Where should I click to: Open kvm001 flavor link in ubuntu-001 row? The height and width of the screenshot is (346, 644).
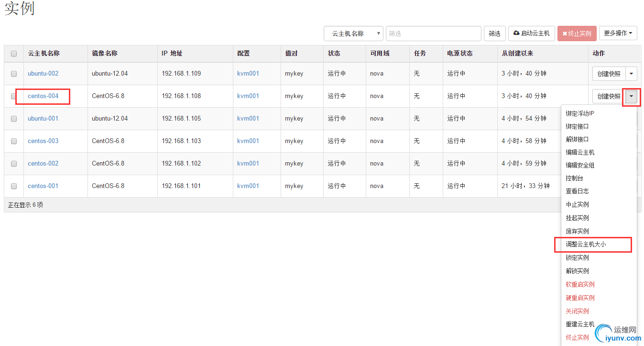248,119
